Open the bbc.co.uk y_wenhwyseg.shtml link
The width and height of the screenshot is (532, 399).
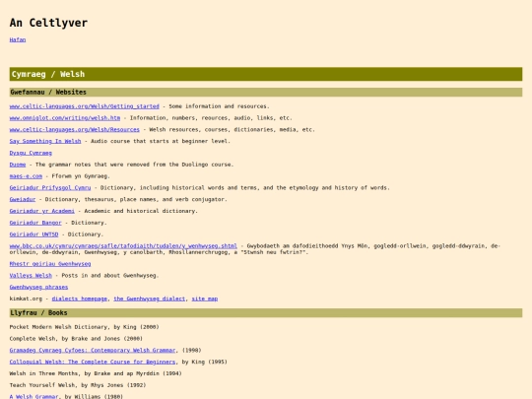123,245
